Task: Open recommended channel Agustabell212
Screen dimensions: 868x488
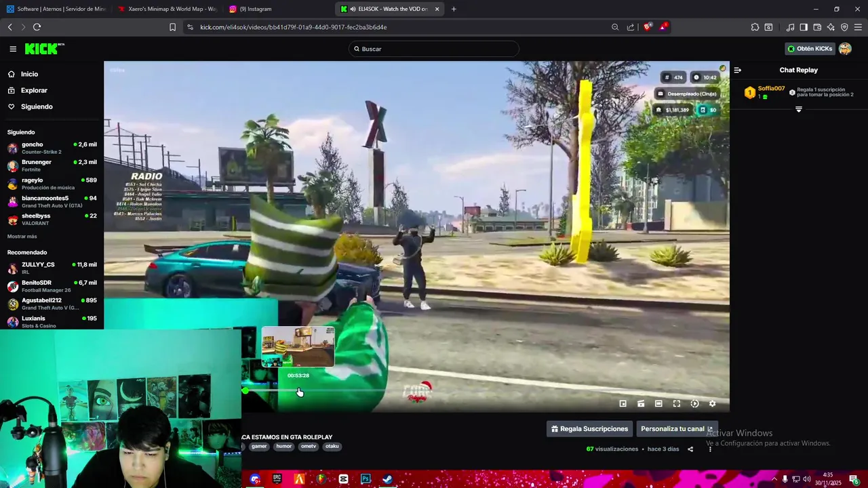Action: point(52,304)
